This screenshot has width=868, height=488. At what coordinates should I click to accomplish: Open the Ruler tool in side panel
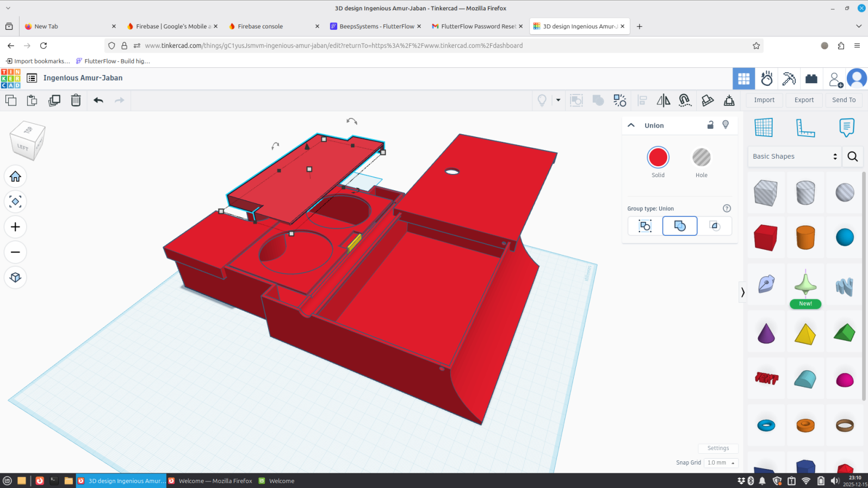pos(805,128)
